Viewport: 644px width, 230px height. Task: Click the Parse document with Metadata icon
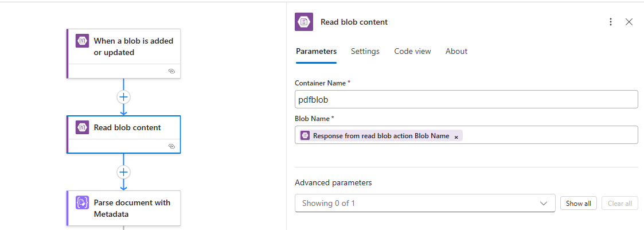(x=82, y=202)
